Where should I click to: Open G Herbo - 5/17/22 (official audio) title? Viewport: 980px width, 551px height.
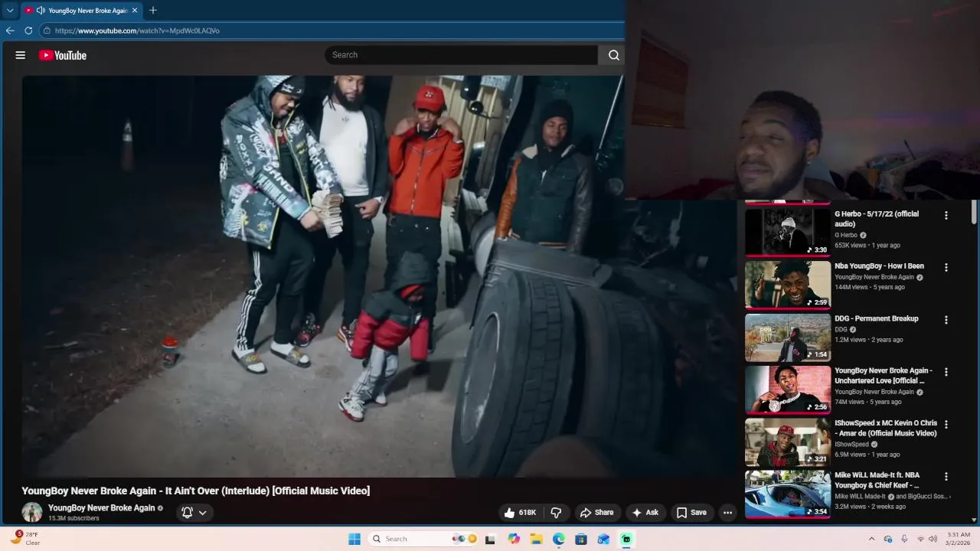[x=877, y=219]
